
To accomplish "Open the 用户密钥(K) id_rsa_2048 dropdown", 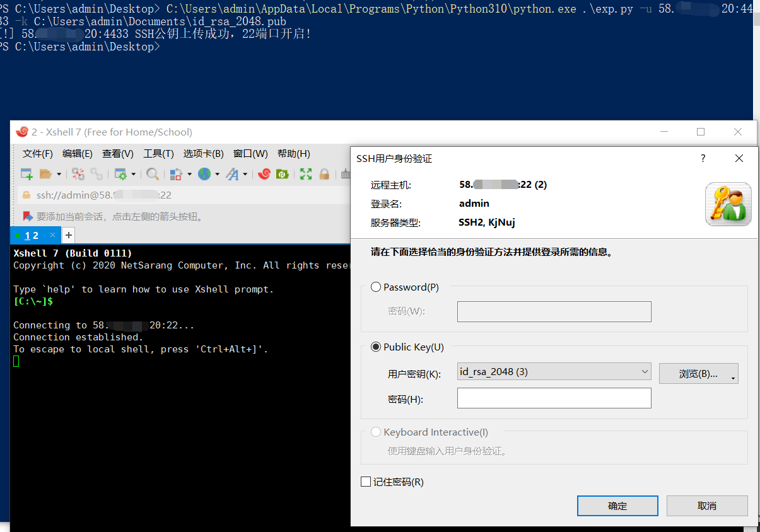I will pyautogui.click(x=554, y=372).
